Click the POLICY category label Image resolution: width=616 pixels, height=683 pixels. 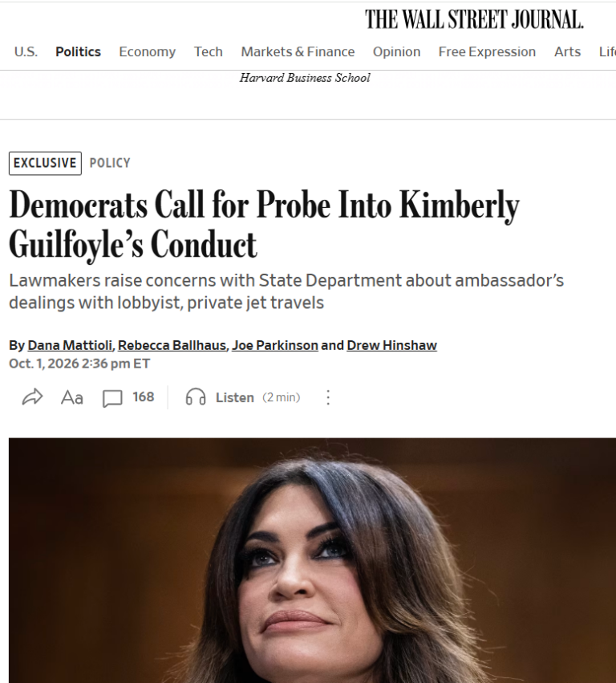[x=110, y=163]
